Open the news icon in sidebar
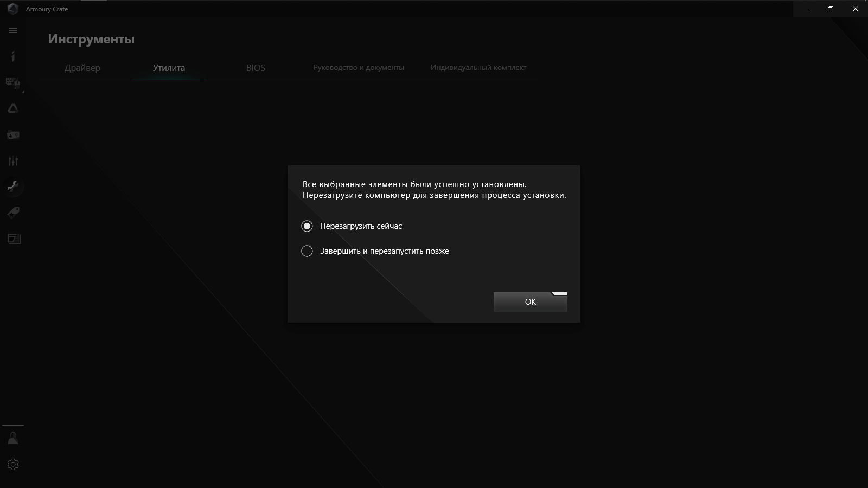The width and height of the screenshot is (868, 488). 13,239
